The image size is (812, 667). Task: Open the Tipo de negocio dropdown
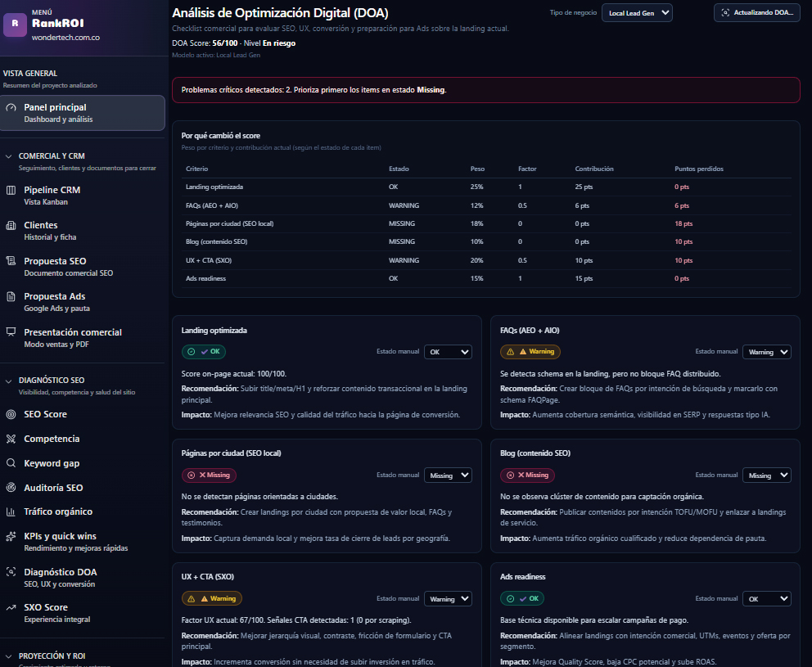click(x=637, y=13)
